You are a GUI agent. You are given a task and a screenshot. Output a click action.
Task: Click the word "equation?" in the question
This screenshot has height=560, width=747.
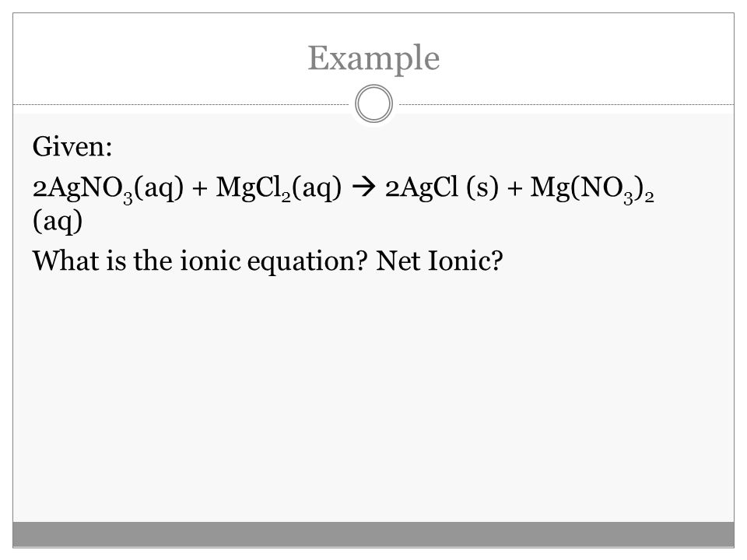coord(308,263)
